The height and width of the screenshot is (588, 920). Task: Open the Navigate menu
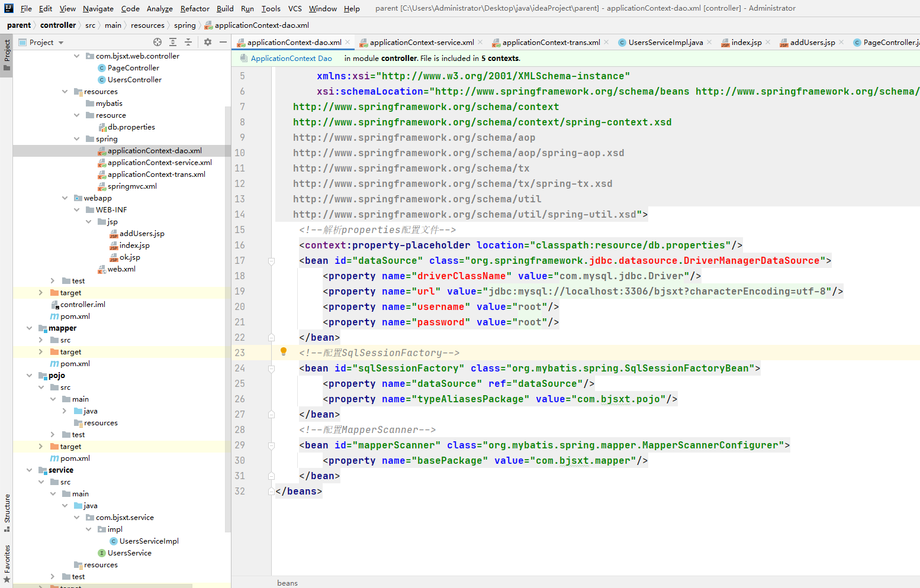click(98, 8)
